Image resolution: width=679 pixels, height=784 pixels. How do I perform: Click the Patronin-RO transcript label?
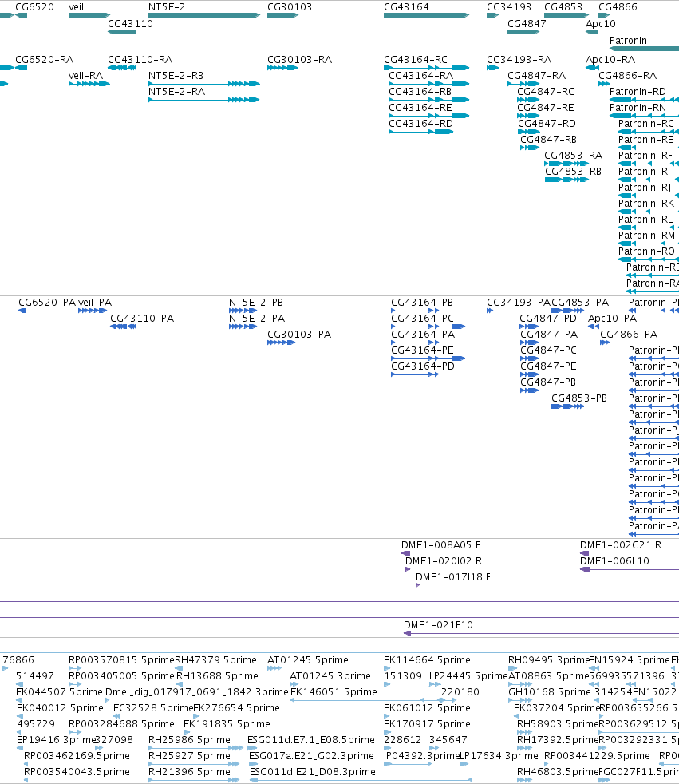click(646, 251)
